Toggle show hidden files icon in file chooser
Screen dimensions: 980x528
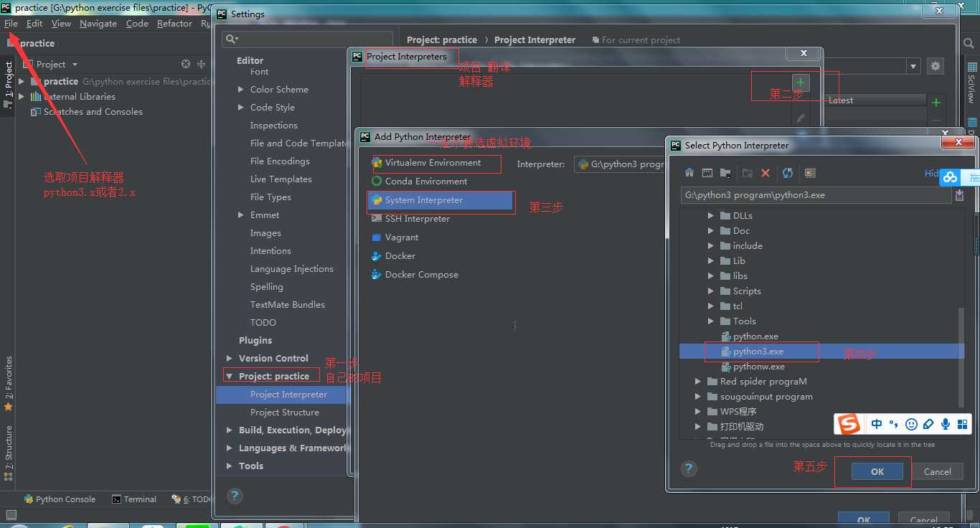(x=810, y=173)
